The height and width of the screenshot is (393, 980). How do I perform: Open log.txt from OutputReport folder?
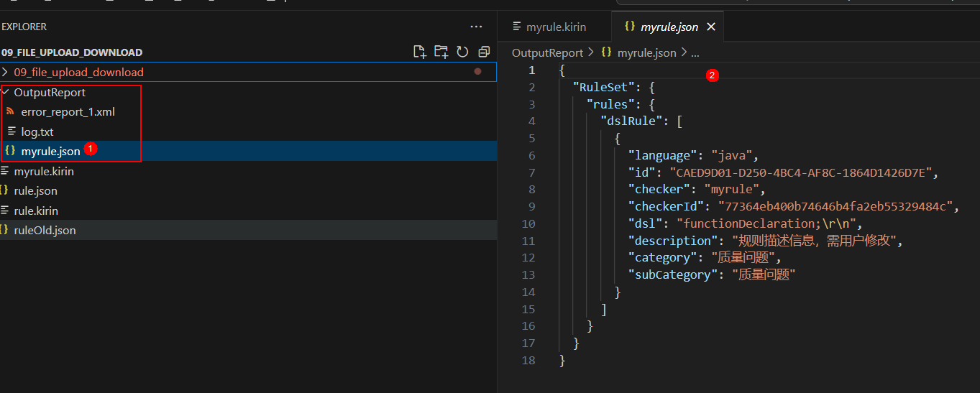click(x=37, y=132)
